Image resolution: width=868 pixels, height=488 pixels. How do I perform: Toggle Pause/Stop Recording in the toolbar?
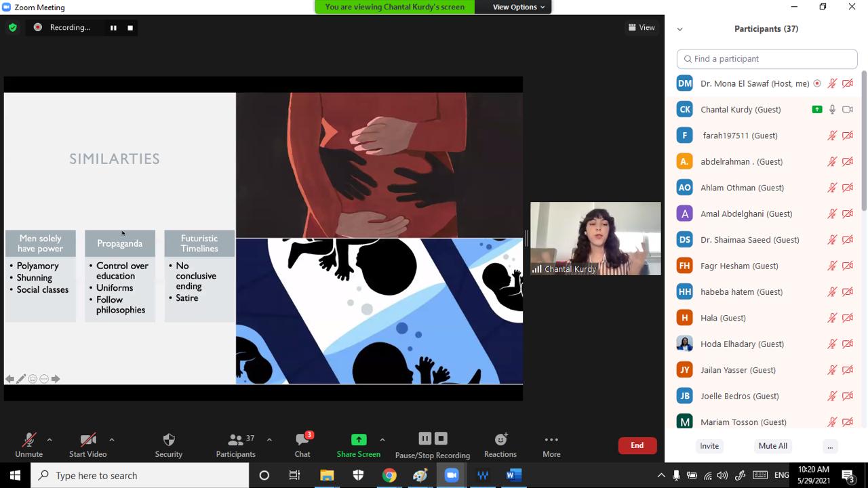[x=432, y=445]
